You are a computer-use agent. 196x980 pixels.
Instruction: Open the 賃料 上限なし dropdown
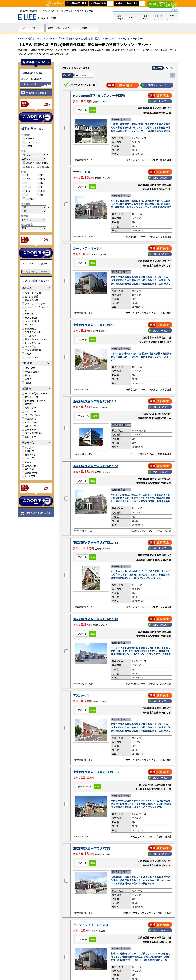(x=33, y=159)
